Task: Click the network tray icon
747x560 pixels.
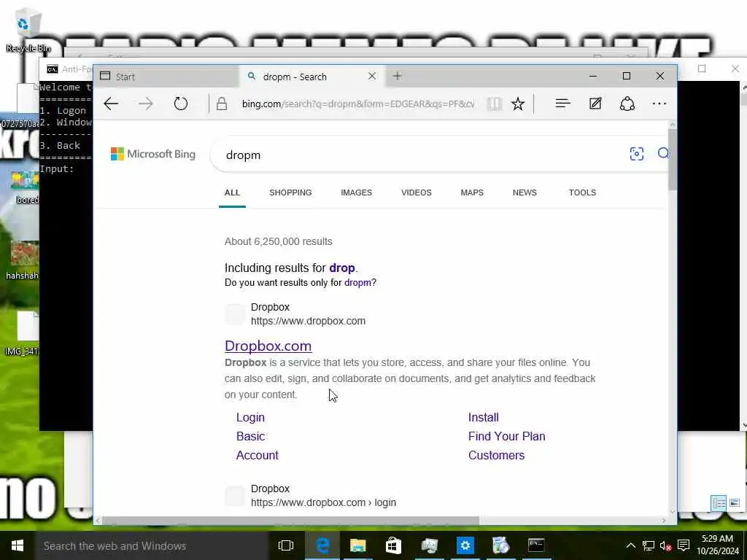Action: pos(648,545)
